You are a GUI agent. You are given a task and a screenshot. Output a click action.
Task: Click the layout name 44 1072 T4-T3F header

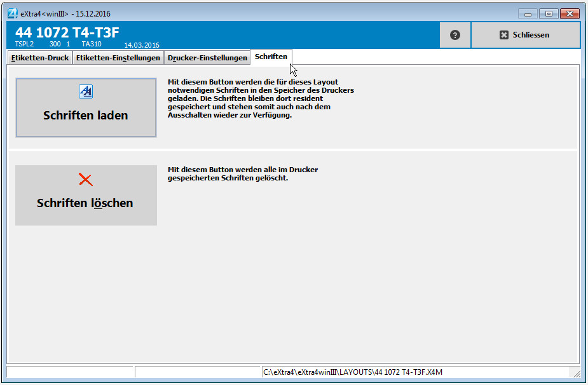(x=67, y=32)
